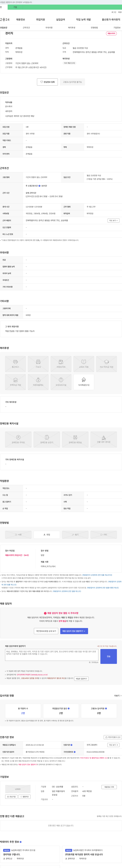The height and width of the screenshot is (868, 122).
Task: Open the 실업급여 menu
Action: (x=60, y=20)
